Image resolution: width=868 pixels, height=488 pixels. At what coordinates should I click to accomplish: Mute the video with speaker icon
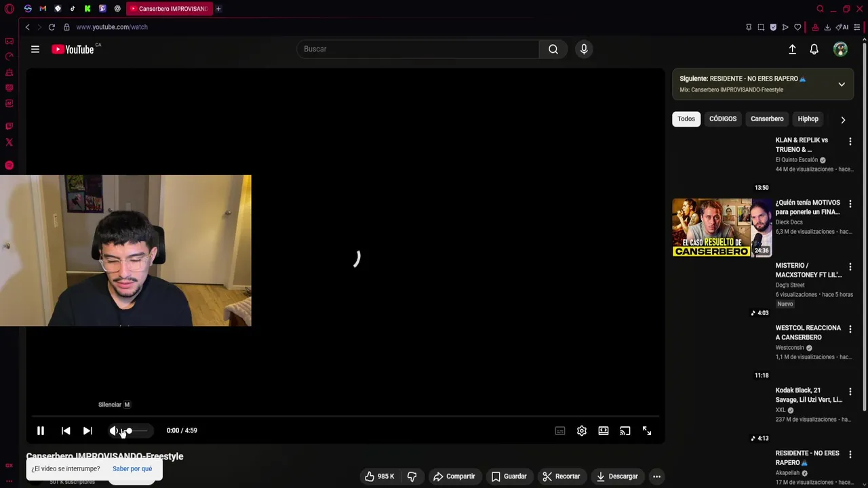pyautogui.click(x=114, y=430)
